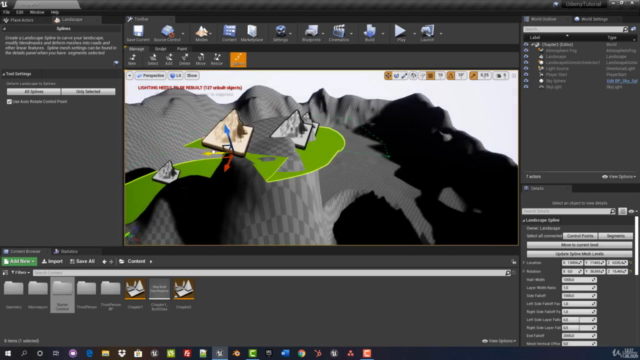Image resolution: width=640 pixels, height=360 pixels.
Task: Toggle visibility of Sky Sphere actor
Action: click(x=526, y=81)
